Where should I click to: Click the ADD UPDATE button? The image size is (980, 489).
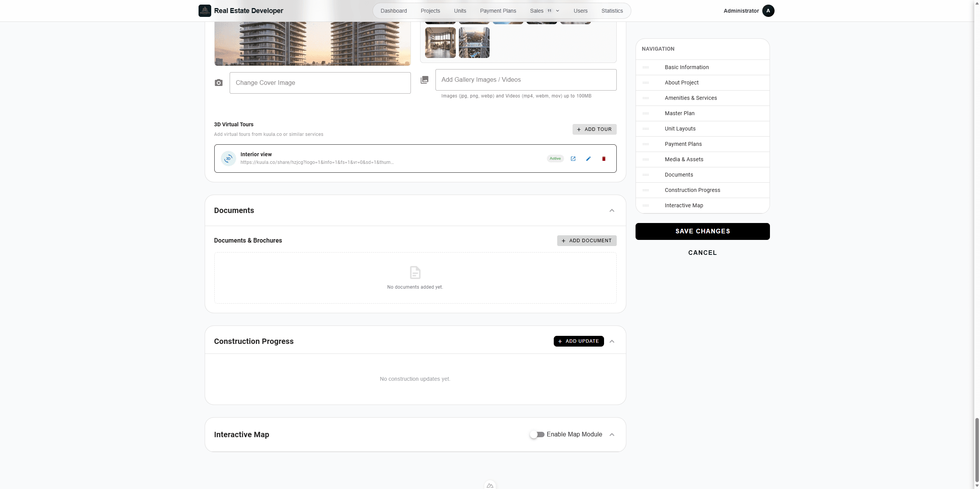coord(579,341)
